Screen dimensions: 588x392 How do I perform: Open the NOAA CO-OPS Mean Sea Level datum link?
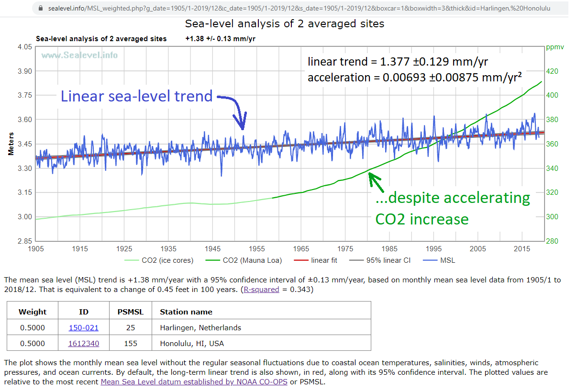pyautogui.click(x=194, y=382)
